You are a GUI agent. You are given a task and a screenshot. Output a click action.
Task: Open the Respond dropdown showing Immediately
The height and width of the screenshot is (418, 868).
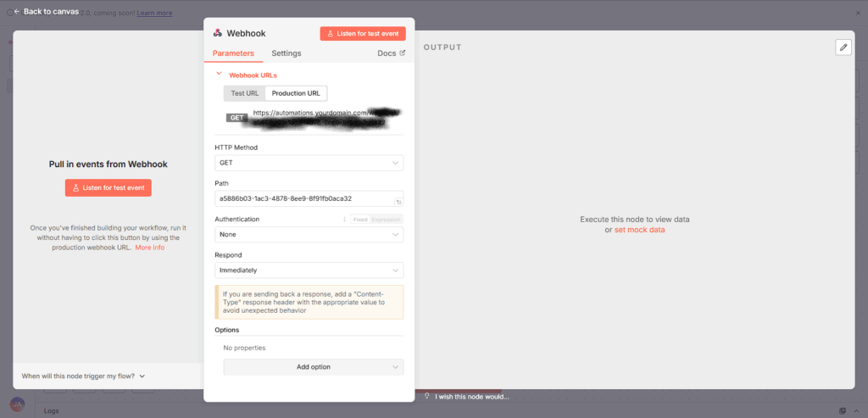(309, 270)
